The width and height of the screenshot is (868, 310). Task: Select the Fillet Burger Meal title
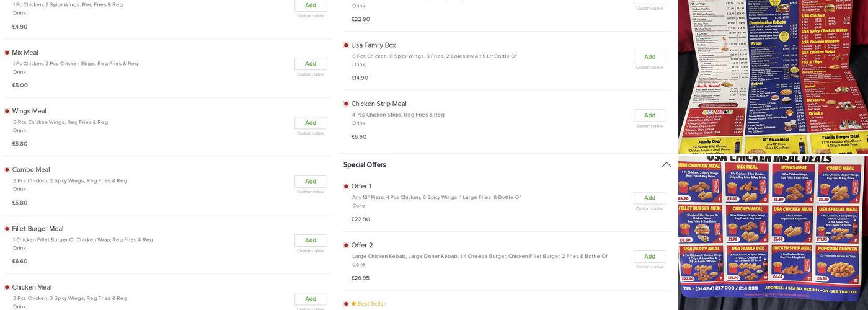tap(38, 229)
